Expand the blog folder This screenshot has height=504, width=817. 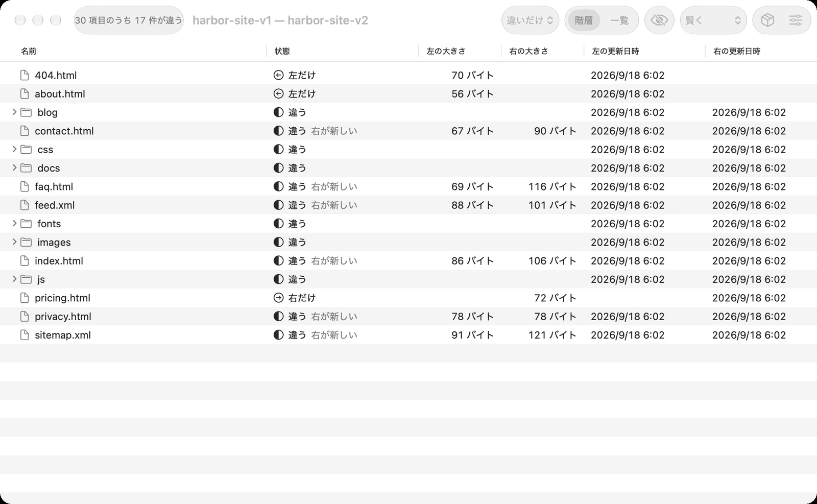pyautogui.click(x=14, y=112)
